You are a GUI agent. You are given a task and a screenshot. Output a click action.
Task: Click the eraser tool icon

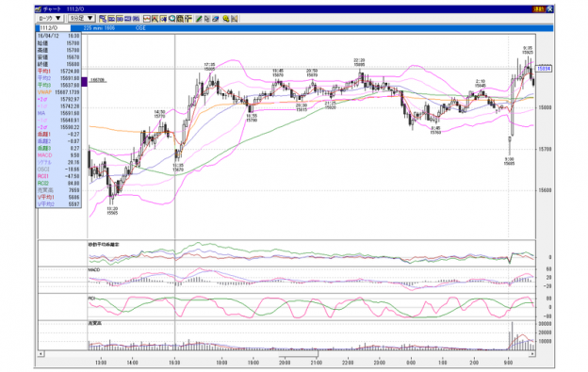click(215, 19)
